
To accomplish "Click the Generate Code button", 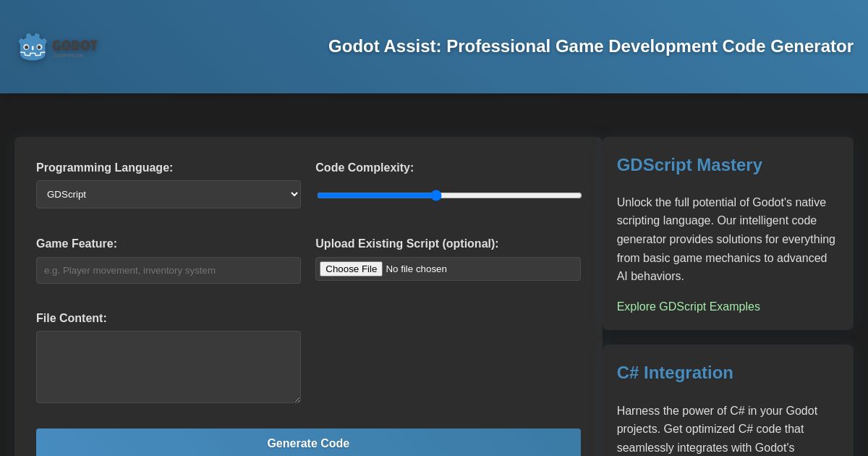I will [308, 444].
